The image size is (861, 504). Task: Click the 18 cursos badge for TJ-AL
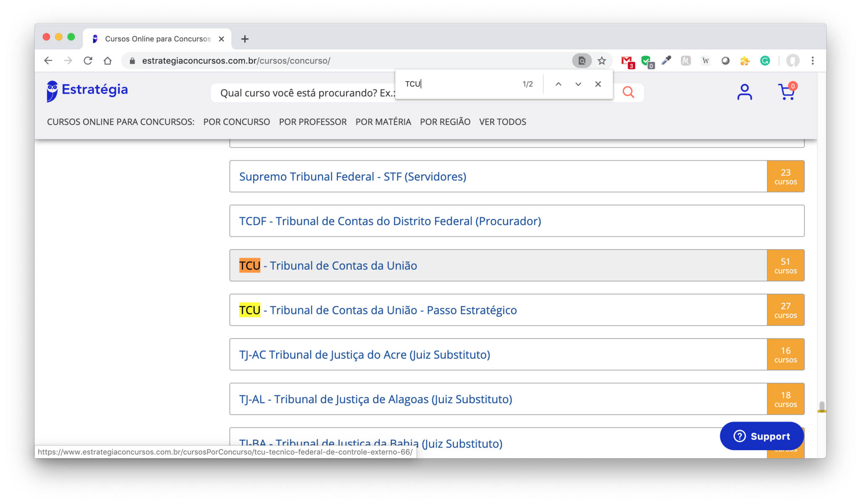786,399
